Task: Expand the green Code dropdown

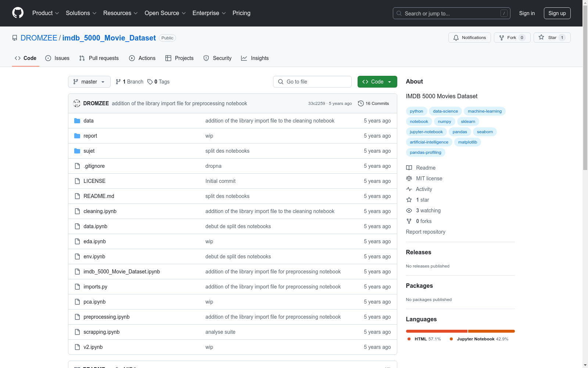Action: 377,82
